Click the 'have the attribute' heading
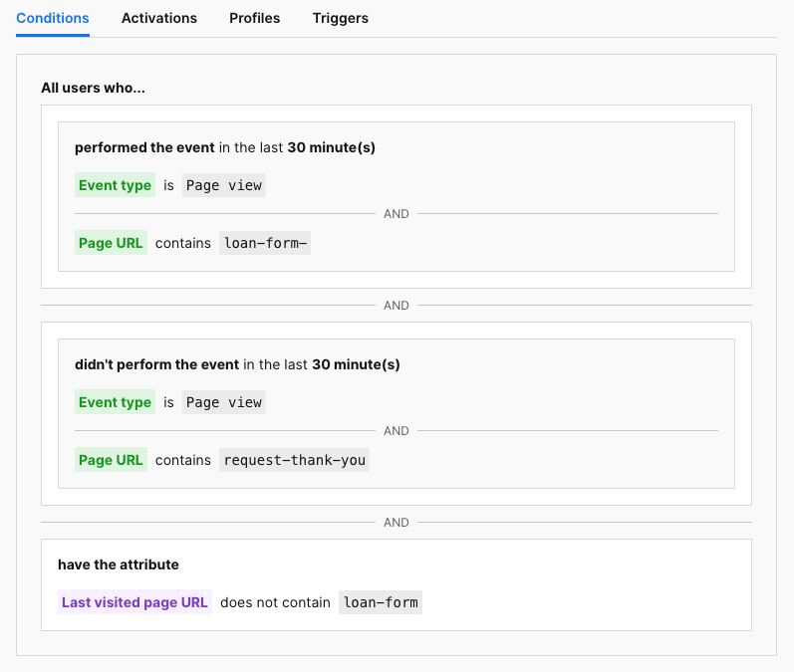Screen dimensions: 794x672 [119, 564]
